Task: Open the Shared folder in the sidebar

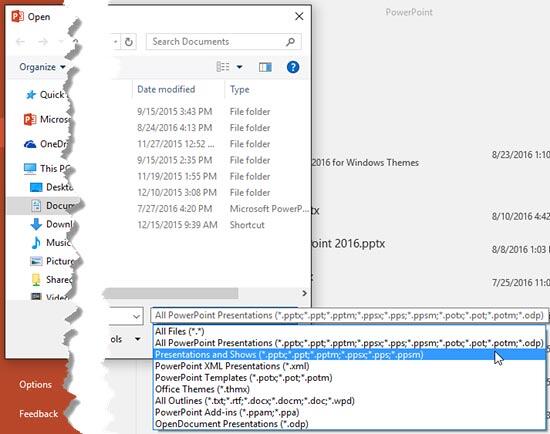Action: point(52,280)
